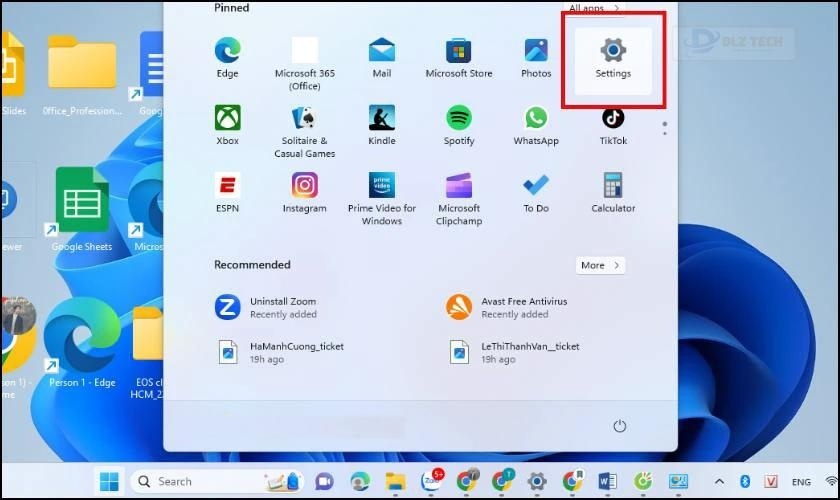Launch Microsoft Clipchamp
Viewport: 840px width, 500px height.
pos(459,198)
